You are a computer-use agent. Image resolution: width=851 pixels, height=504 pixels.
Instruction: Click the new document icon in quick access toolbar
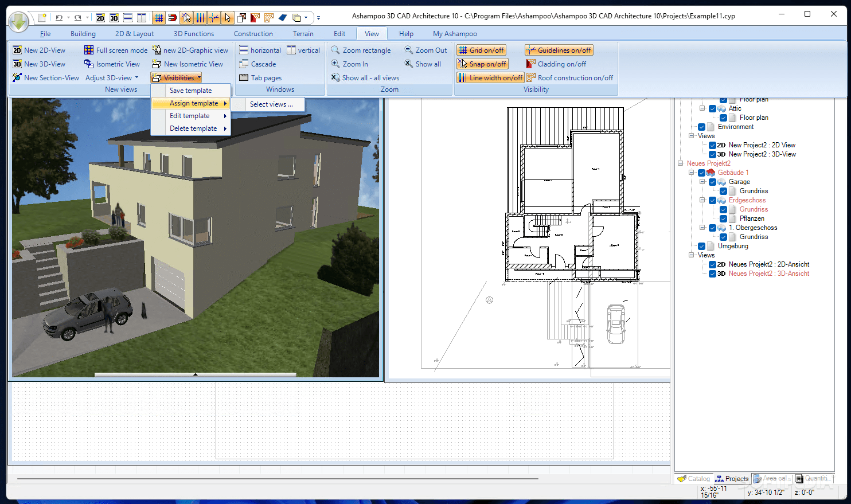point(42,18)
